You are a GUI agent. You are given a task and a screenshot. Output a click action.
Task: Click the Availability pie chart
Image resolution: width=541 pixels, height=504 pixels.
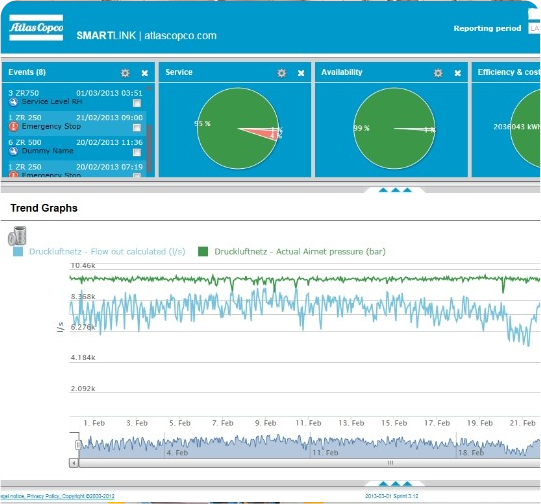(x=394, y=128)
